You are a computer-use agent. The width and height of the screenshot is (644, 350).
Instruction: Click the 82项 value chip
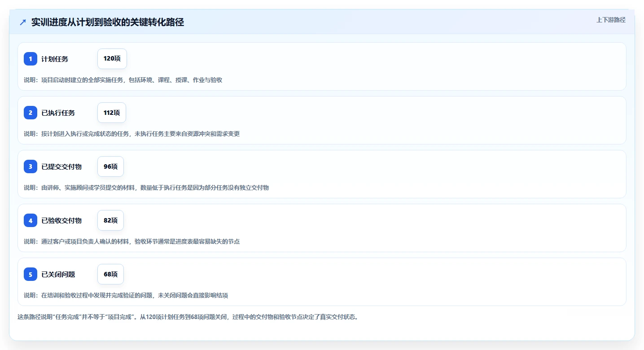point(110,220)
